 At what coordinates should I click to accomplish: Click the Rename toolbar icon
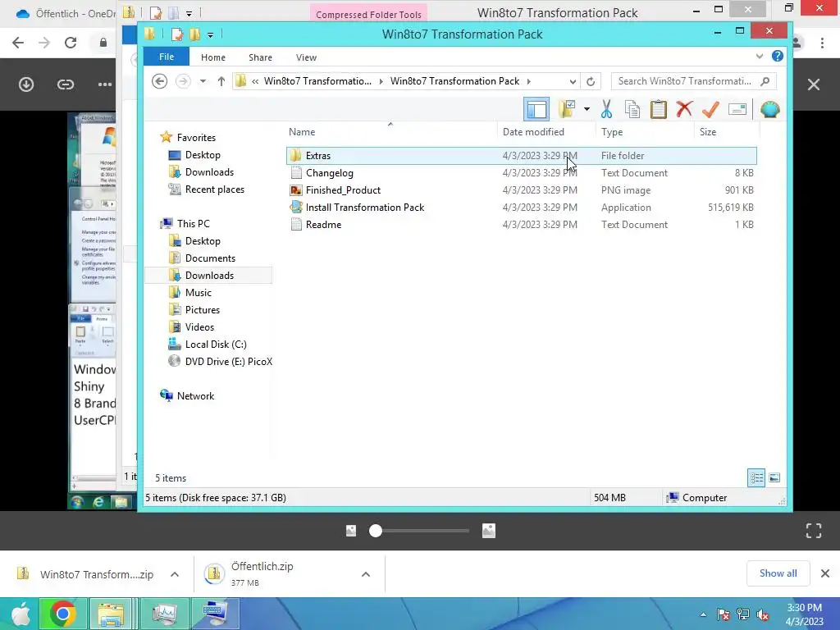point(737,109)
